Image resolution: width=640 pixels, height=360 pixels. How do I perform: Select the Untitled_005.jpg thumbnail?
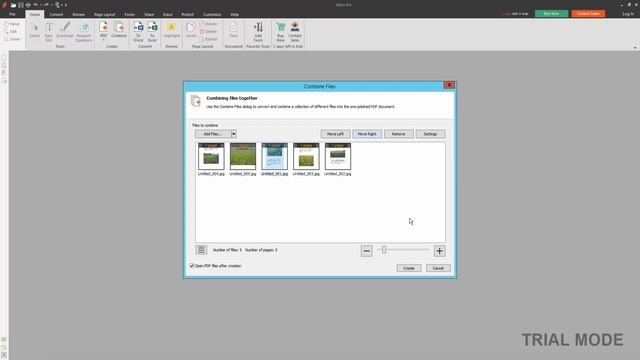click(x=243, y=157)
